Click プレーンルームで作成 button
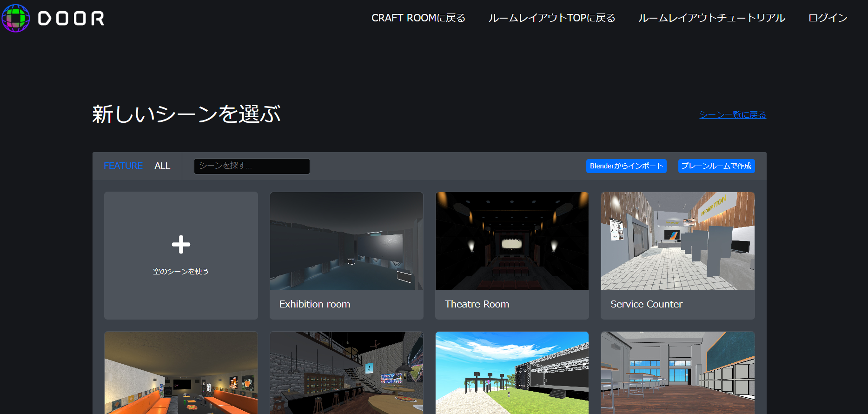The image size is (868, 414). pos(716,166)
